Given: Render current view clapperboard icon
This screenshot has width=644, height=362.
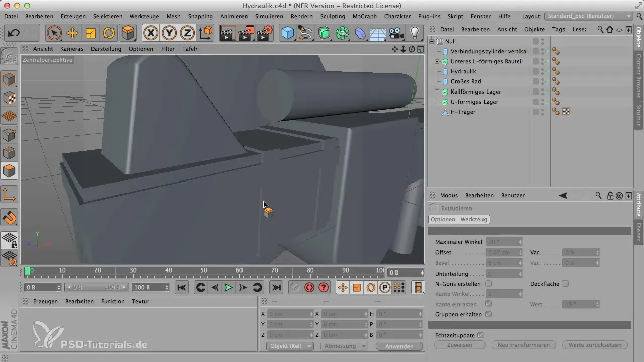Looking at the screenshot, I should coord(228,33).
